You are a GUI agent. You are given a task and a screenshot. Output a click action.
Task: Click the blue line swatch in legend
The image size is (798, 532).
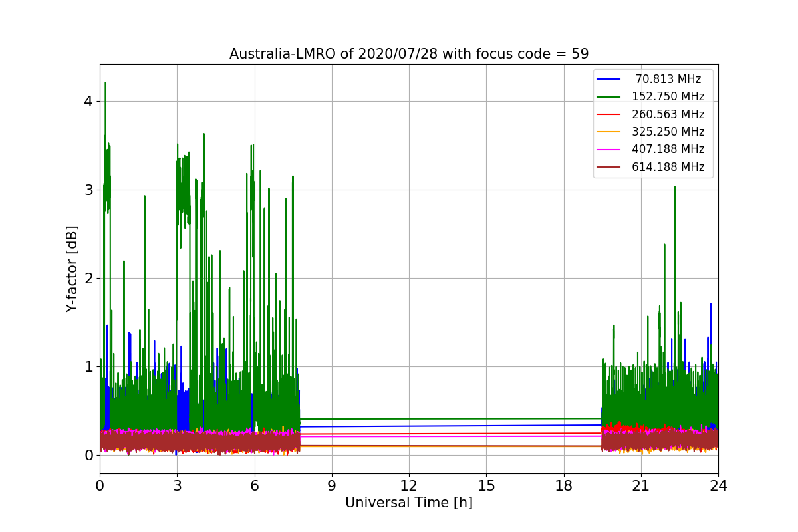coord(609,79)
